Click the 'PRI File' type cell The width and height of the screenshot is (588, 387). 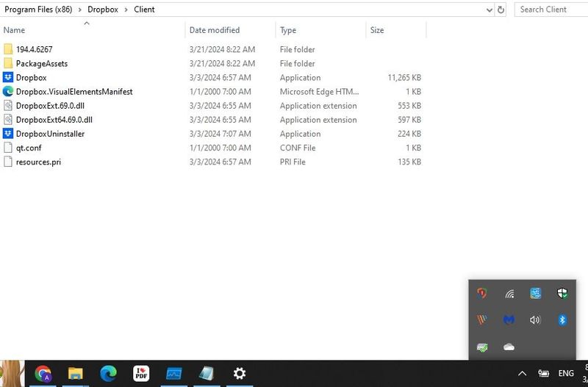point(293,162)
